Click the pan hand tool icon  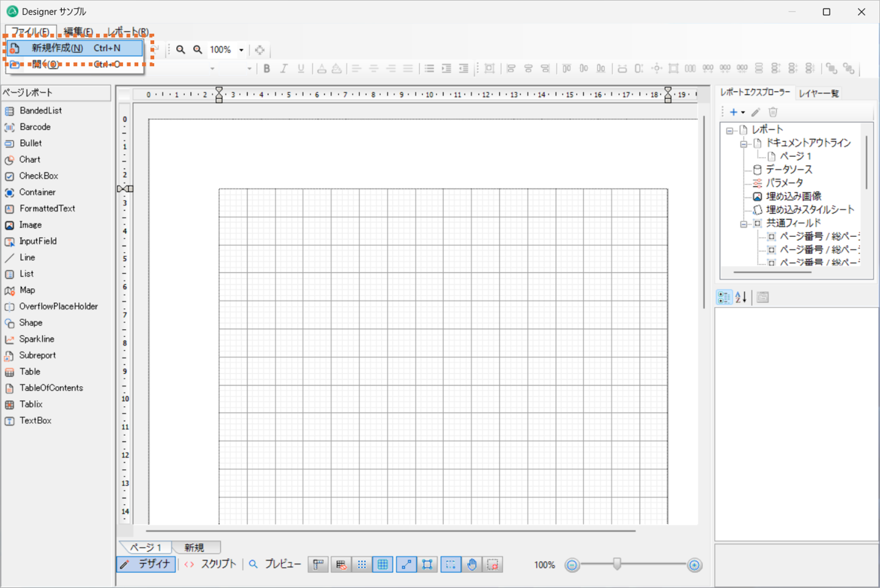pos(472,564)
